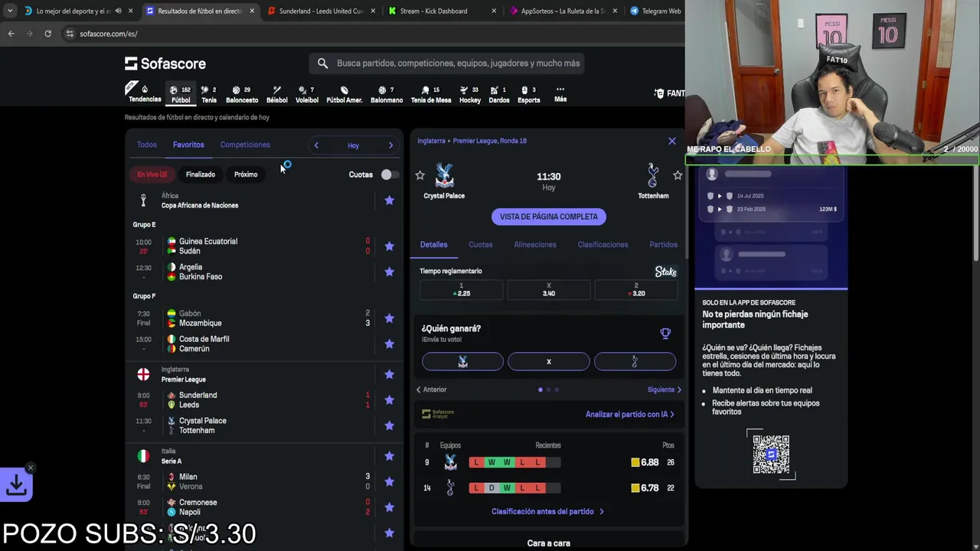
Task: Toggle favorite star for Cremonese-Napoli
Action: click(x=389, y=507)
